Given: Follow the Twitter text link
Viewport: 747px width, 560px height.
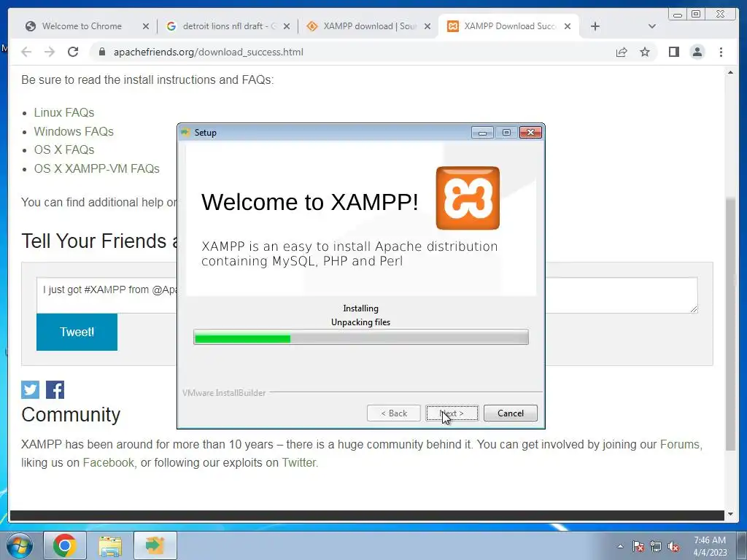Looking at the screenshot, I should (x=298, y=462).
